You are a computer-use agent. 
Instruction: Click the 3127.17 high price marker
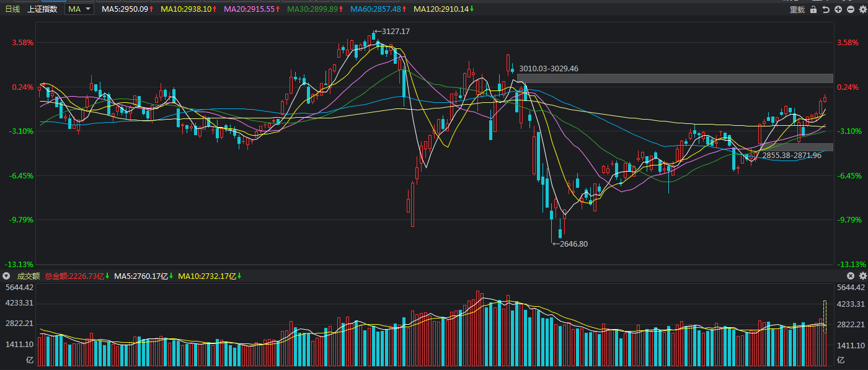[394, 32]
